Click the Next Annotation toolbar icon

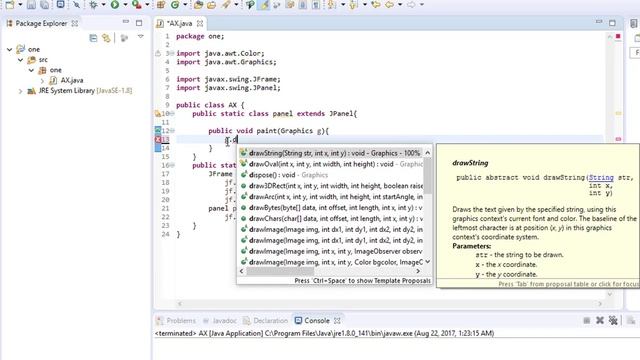pos(331,4)
